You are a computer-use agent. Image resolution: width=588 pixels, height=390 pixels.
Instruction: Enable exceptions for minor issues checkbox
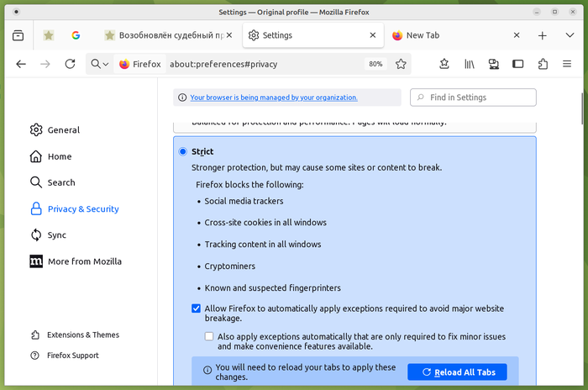point(209,336)
